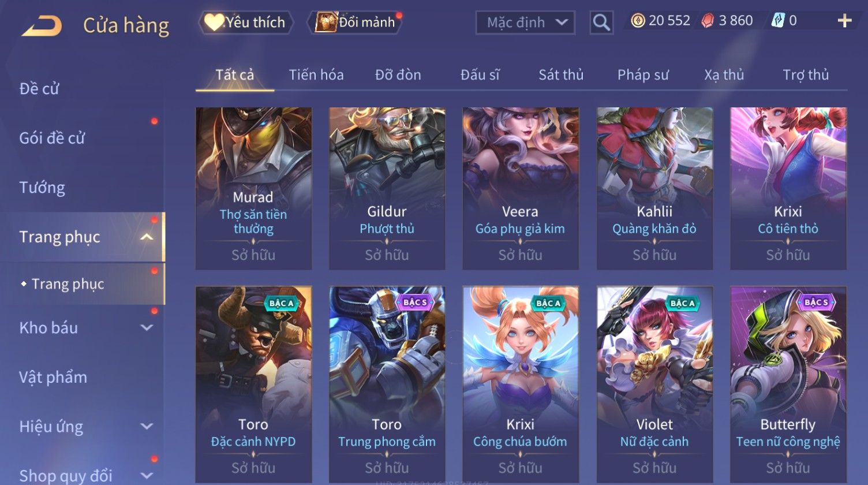This screenshot has width=868, height=485.
Task: Select Murad Thợ săn tiền thưởng skin
Action: coord(253,188)
